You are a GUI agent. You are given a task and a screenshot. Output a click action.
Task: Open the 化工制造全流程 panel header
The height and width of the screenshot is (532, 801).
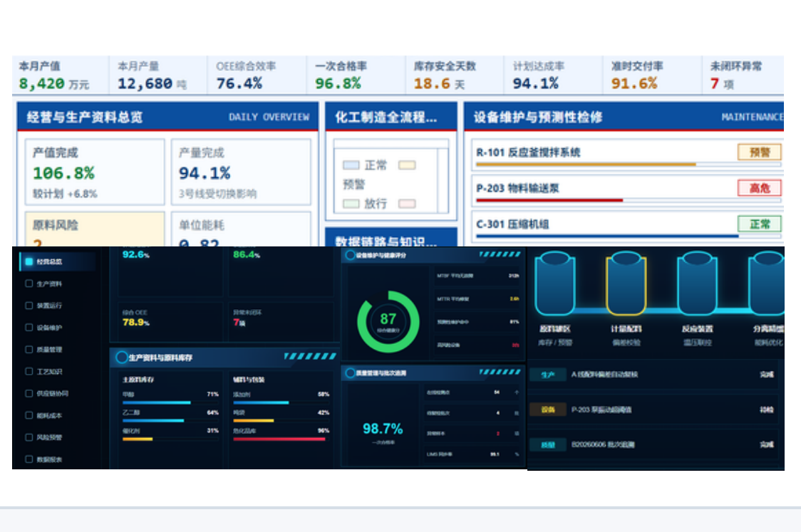point(391,117)
